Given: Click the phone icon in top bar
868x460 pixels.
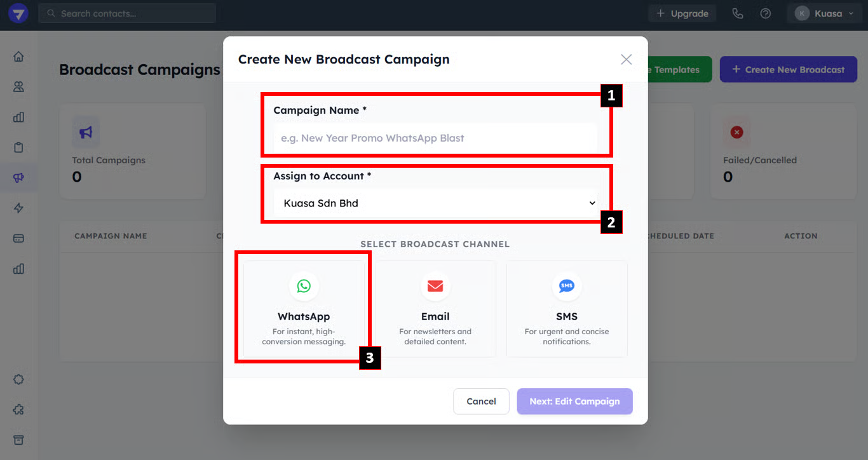Looking at the screenshot, I should pos(737,13).
